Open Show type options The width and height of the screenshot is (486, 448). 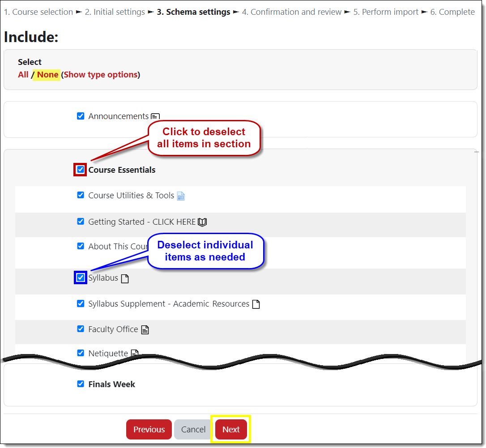(101, 75)
